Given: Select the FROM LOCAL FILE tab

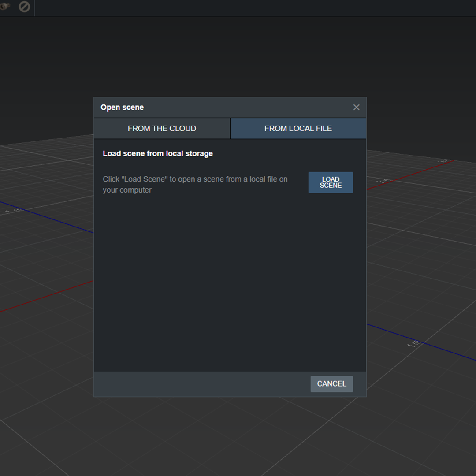Looking at the screenshot, I should click(298, 128).
